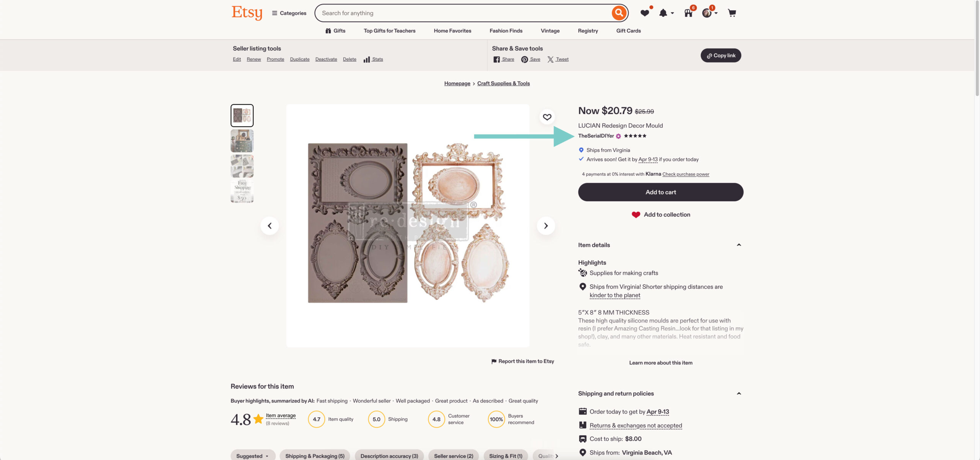The width and height of the screenshot is (980, 460).
Task: Open the Registry menu item
Action: coord(588,31)
